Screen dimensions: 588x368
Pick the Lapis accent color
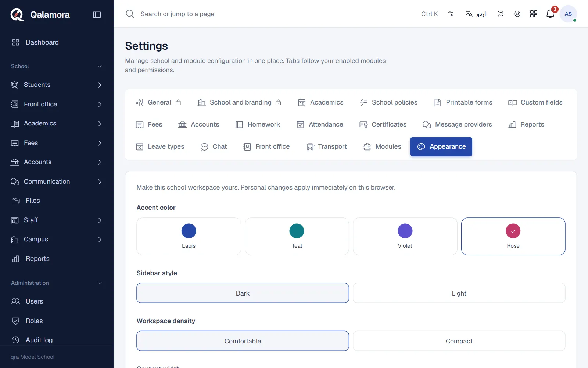(x=189, y=236)
